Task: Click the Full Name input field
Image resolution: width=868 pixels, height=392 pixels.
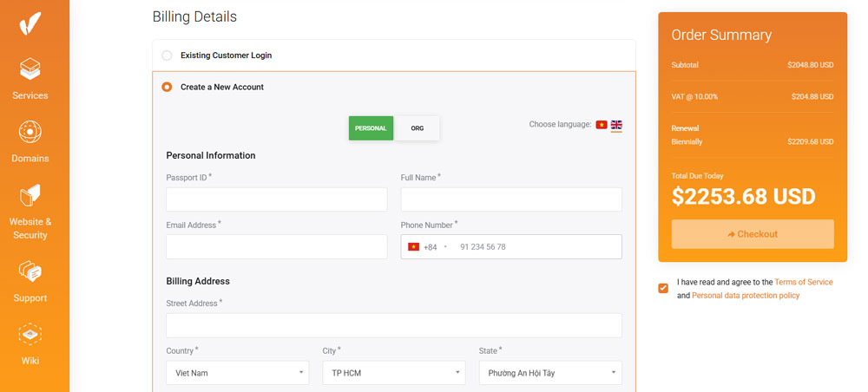Action: (511, 199)
